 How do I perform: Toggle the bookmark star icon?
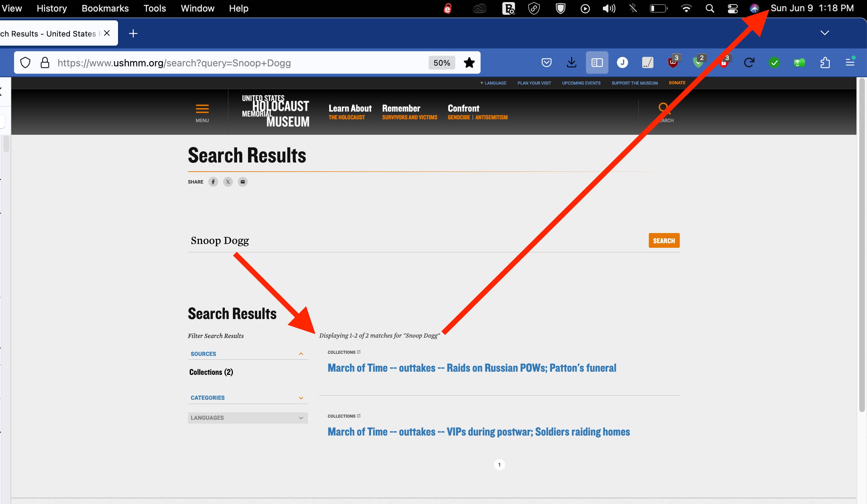click(x=469, y=63)
